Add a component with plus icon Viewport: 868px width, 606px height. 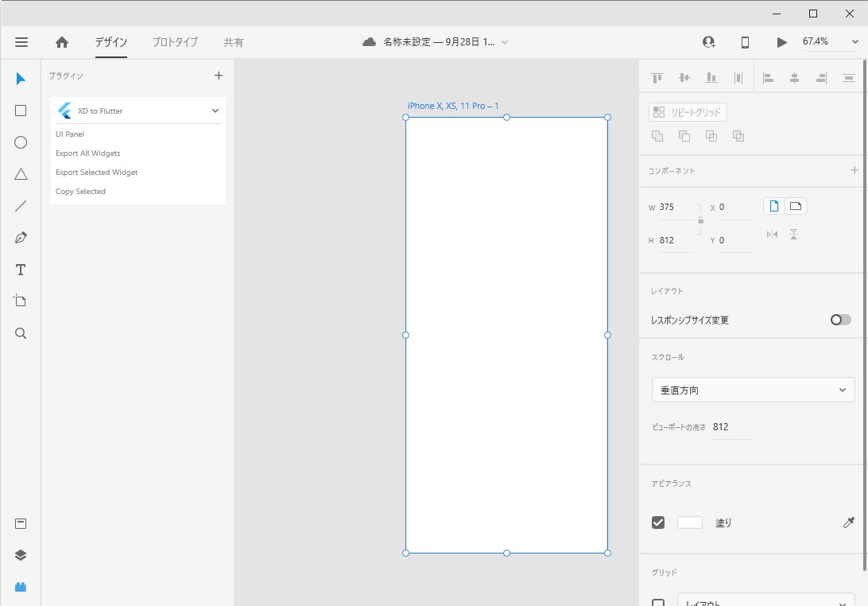click(x=854, y=170)
